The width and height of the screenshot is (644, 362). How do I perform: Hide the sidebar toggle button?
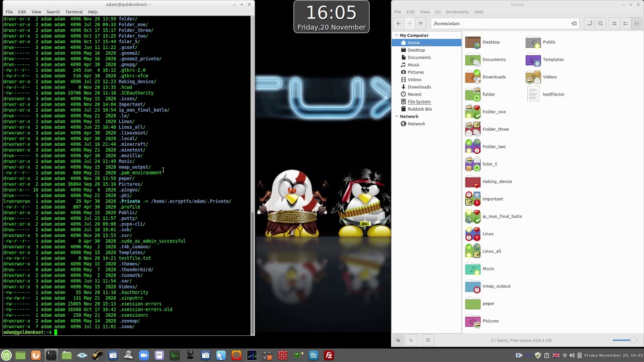(x=428, y=340)
